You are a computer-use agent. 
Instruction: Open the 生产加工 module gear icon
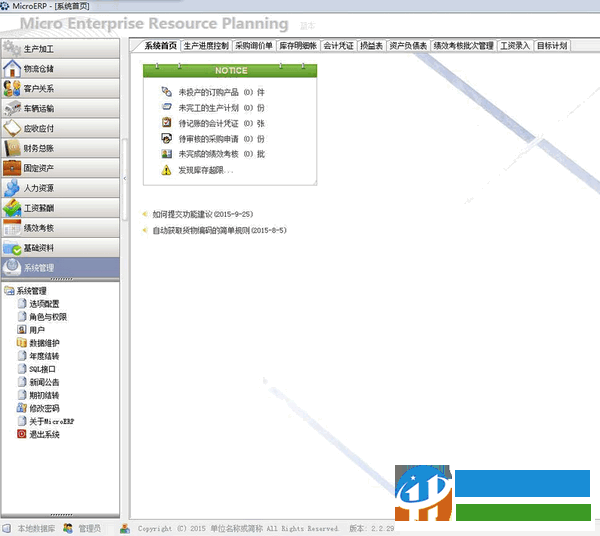(x=12, y=49)
